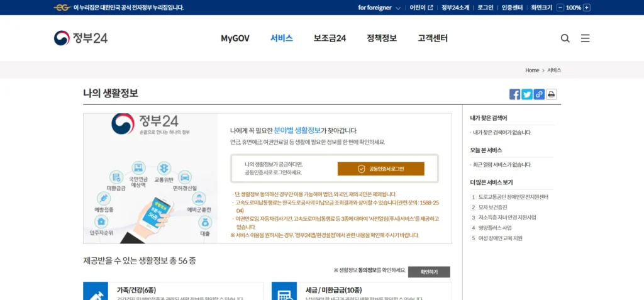
Task: Open 도로교통공단 장애인운전지원센터 link
Action: 513,197
